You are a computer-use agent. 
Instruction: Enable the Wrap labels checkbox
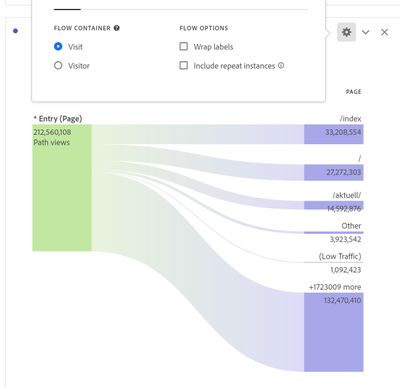click(184, 46)
